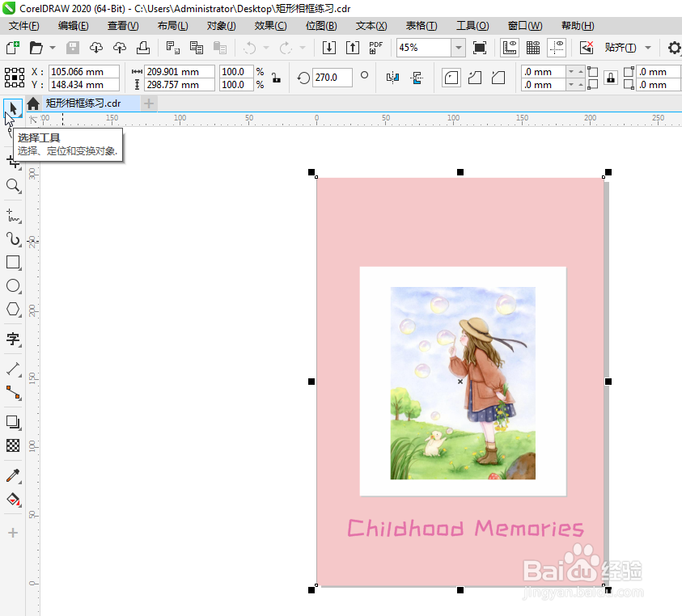682x616 pixels.
Task: Click the cloud upload icon
Action: 119,48
